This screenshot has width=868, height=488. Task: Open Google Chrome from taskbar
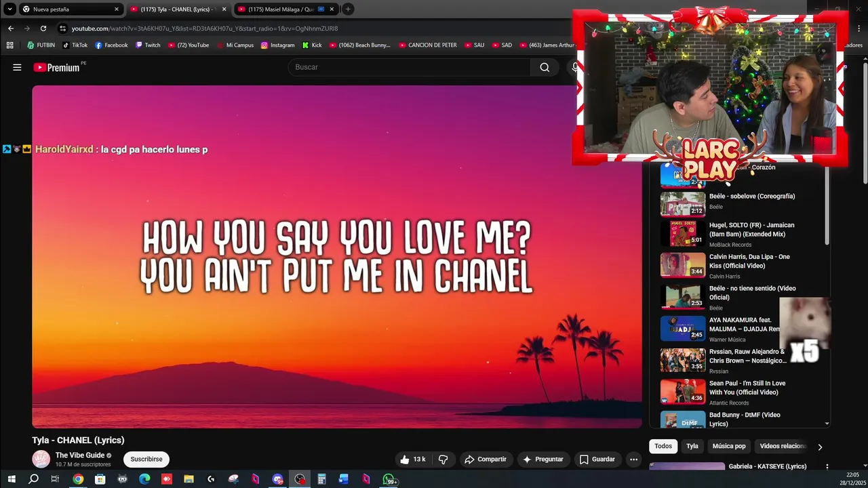78,479
